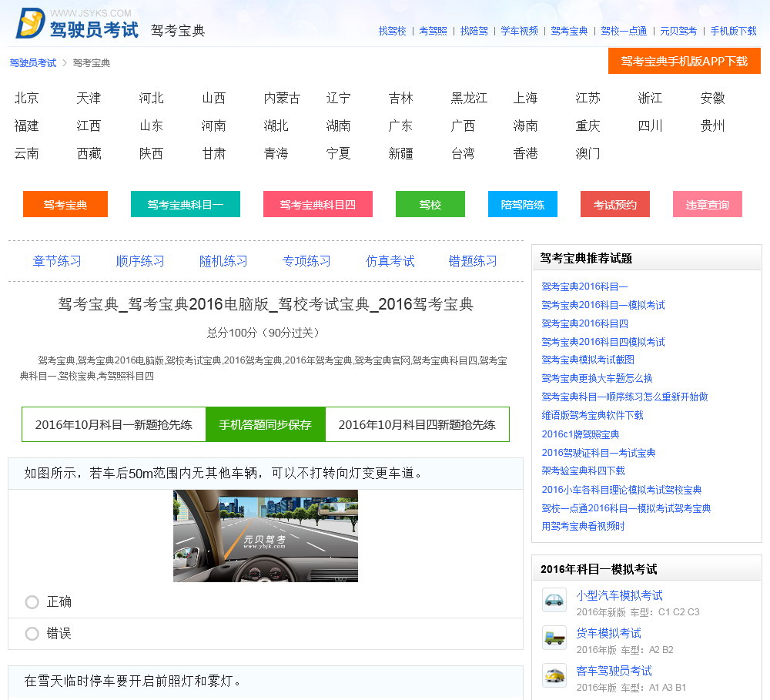770x700 pixels.
Task: Open the 顺序练习 tab
Action: pyautogui.click(x=140, y=261)
